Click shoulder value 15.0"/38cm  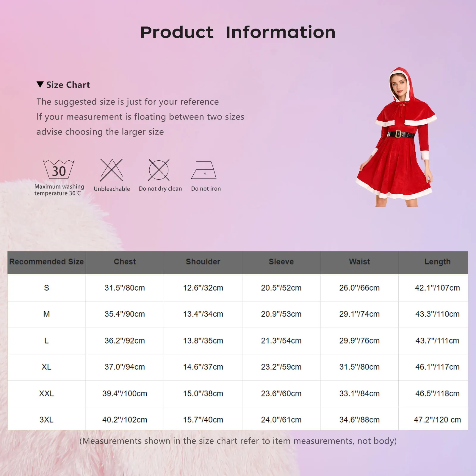tap(203, 393)
